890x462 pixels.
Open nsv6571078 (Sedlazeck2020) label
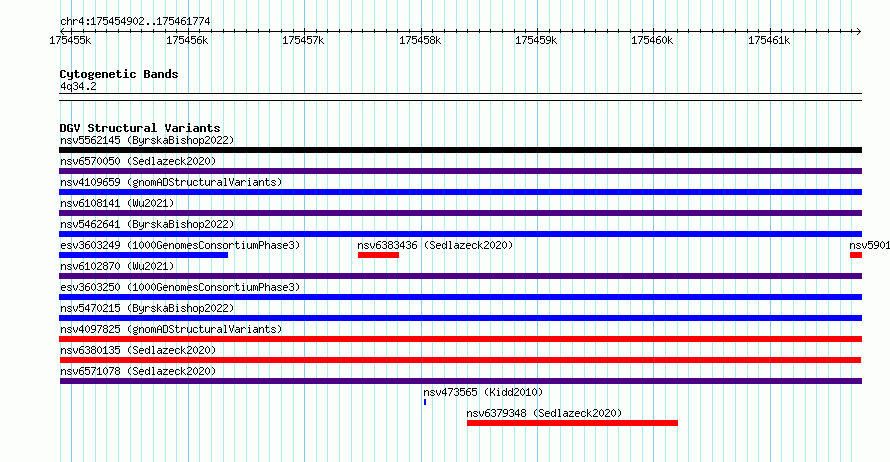coord(138,371)
